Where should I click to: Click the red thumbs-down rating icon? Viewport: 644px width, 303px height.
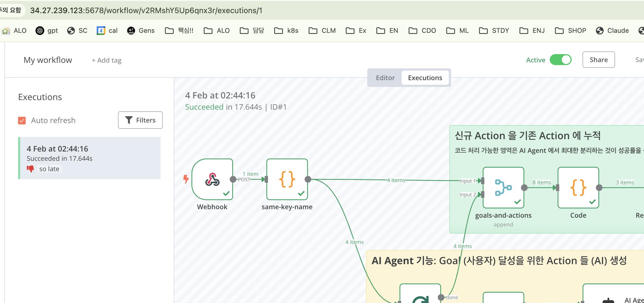pos(30,169)
